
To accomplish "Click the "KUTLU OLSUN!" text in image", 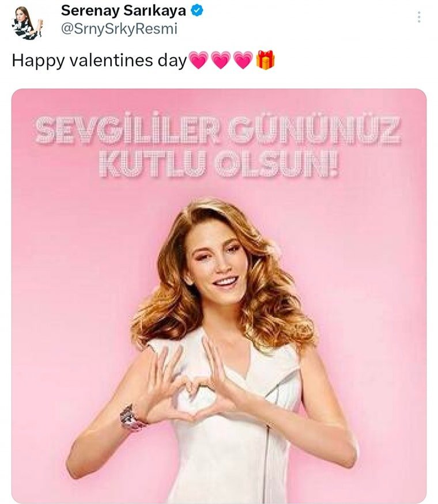I will point(219,164).
